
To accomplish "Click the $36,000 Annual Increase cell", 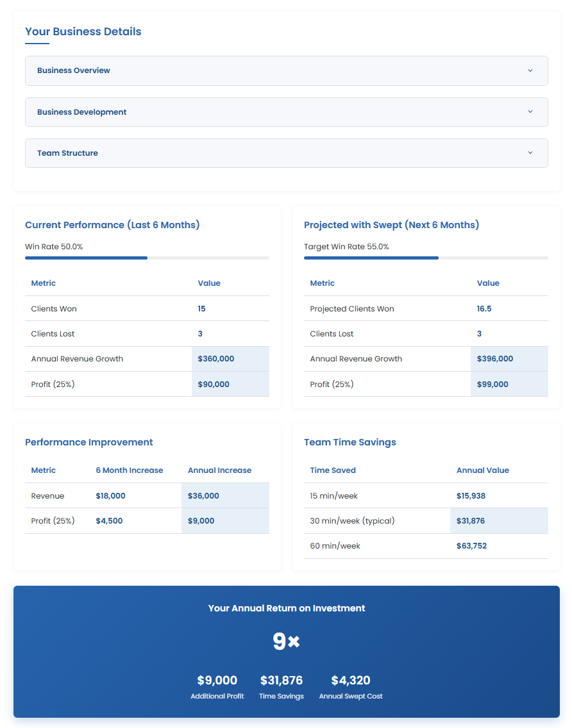I will pos(226,495).
